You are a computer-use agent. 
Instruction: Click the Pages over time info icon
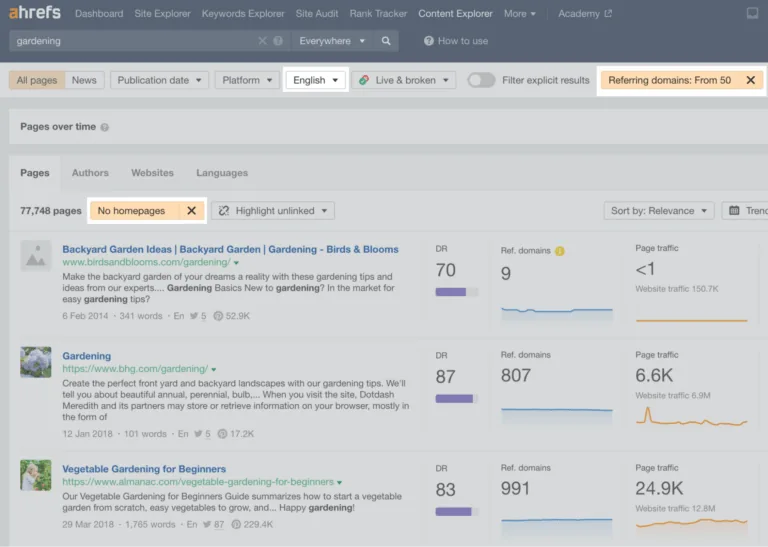104,127
